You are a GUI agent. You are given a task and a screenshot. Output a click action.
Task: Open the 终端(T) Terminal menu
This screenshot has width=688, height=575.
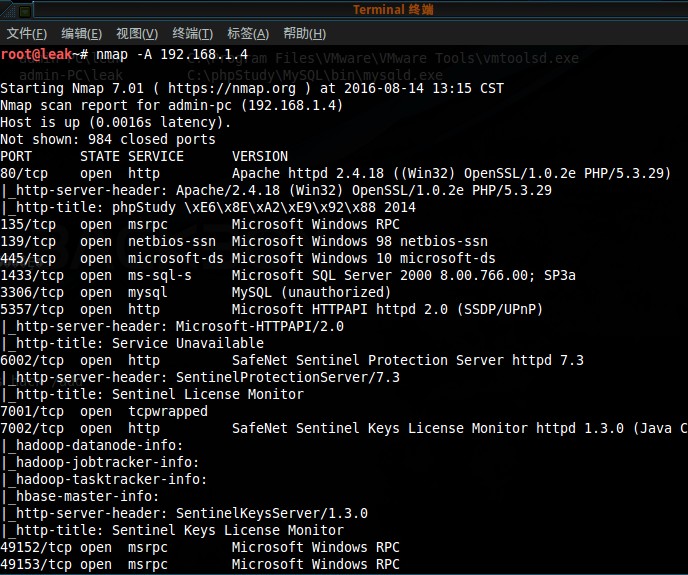click(x=193, y=33)
